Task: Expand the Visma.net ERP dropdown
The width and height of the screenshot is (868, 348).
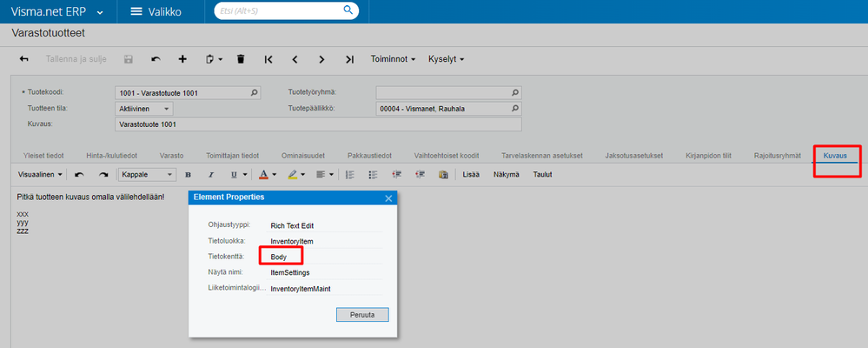Action: pos(100,12)
